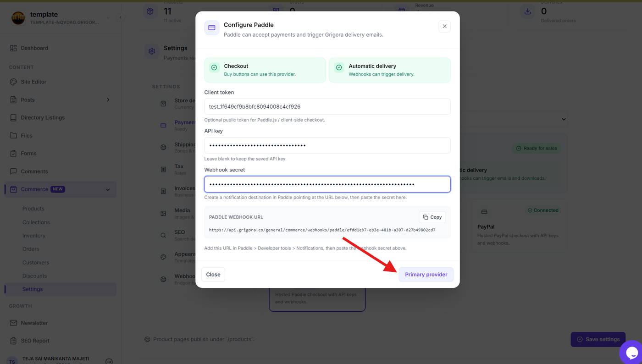Click Save settings button

click(598, 339)
